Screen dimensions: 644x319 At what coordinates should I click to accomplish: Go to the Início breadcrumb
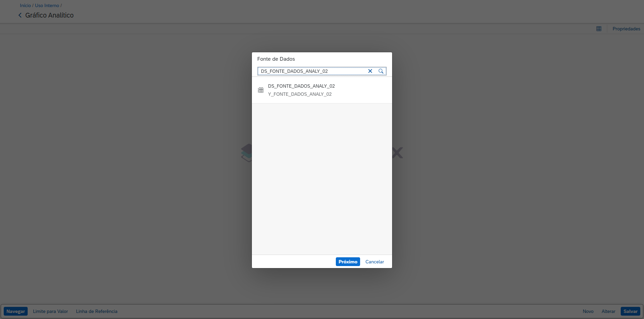[25, 5]
